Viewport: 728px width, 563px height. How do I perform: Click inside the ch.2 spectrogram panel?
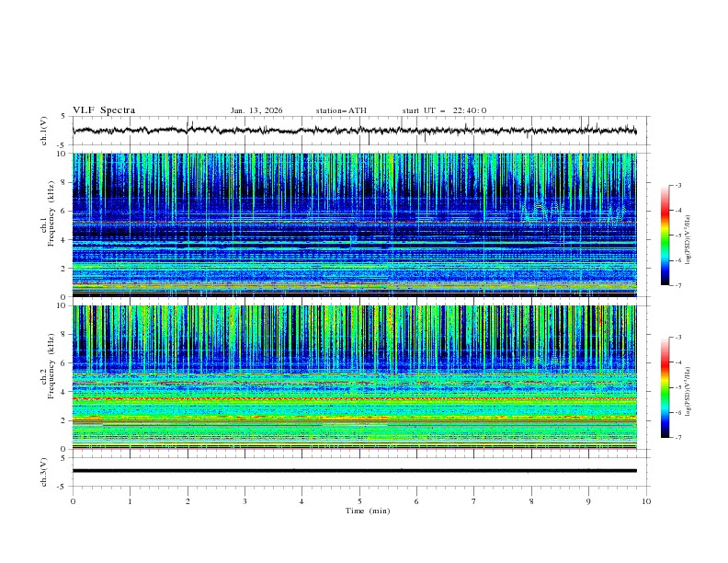pyautogui.click(x=358, y=377)
